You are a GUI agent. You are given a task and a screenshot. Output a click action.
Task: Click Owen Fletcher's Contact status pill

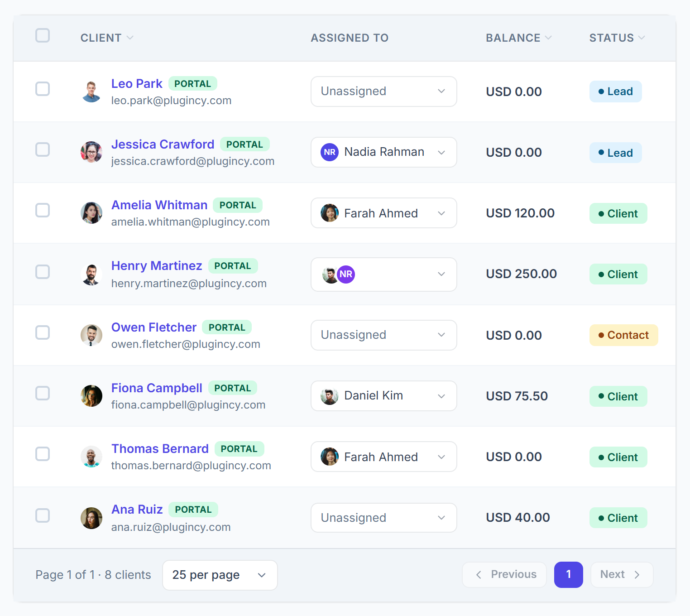(x=624, y=335)
